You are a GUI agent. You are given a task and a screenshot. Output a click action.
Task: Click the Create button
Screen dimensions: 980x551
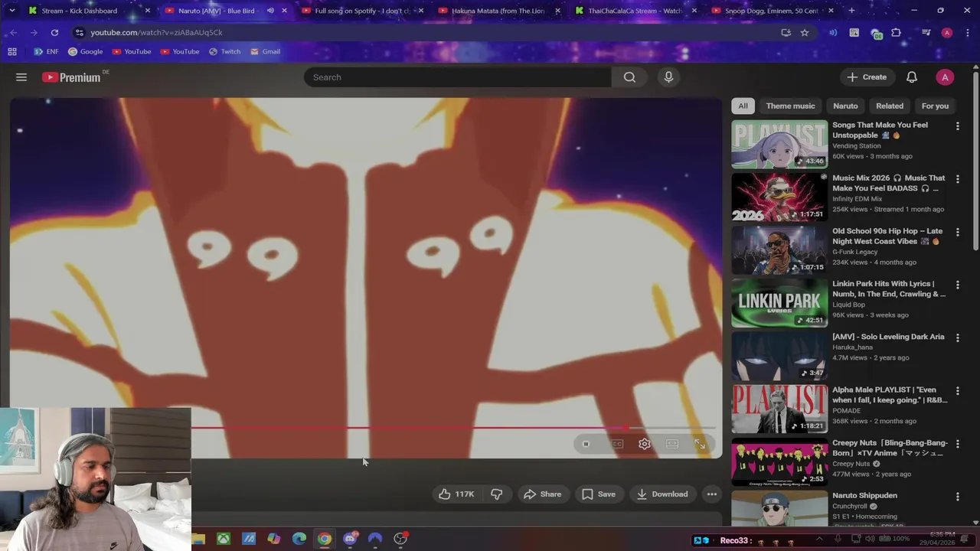click(x=867, y=77)
